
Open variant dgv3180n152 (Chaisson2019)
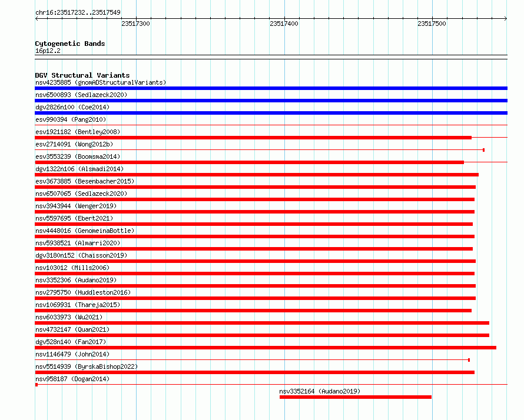tap(81, 255)
